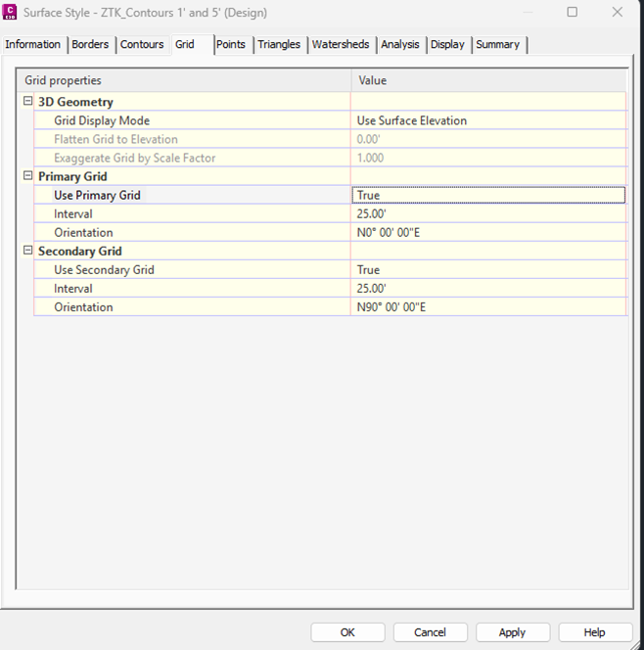This screenshot has height=650, width=644.
Task: Edit Secondary Grid Interval value 25.00'
Action: 488,288
